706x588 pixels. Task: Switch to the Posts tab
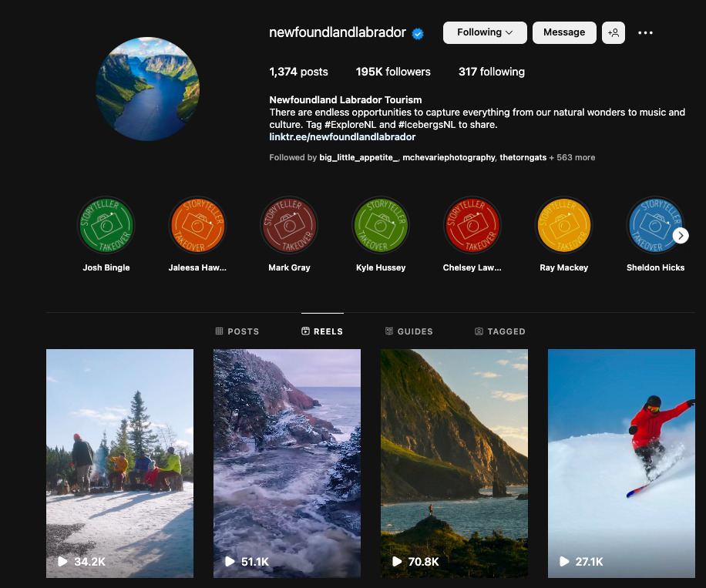pos(237,331)
